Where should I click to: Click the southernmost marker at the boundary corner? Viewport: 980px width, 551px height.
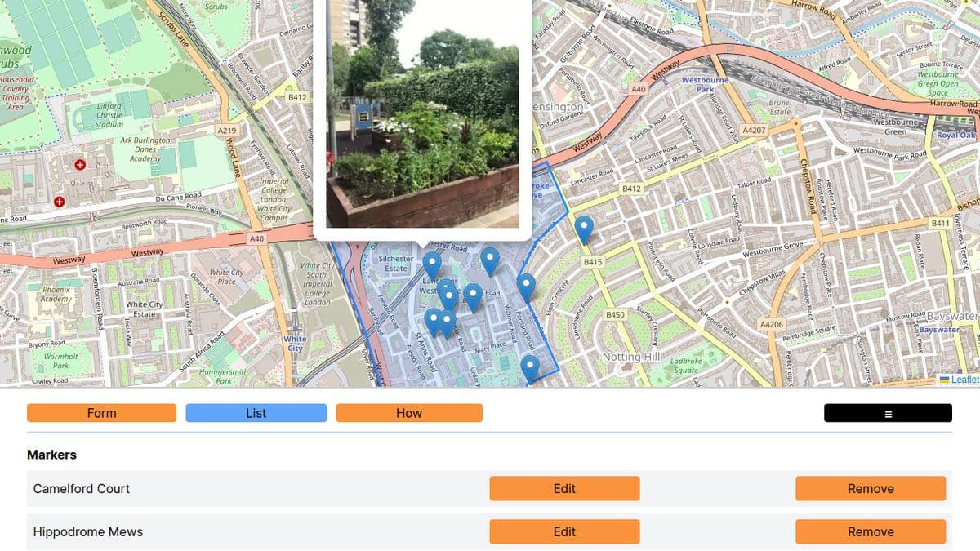(531, 368)
